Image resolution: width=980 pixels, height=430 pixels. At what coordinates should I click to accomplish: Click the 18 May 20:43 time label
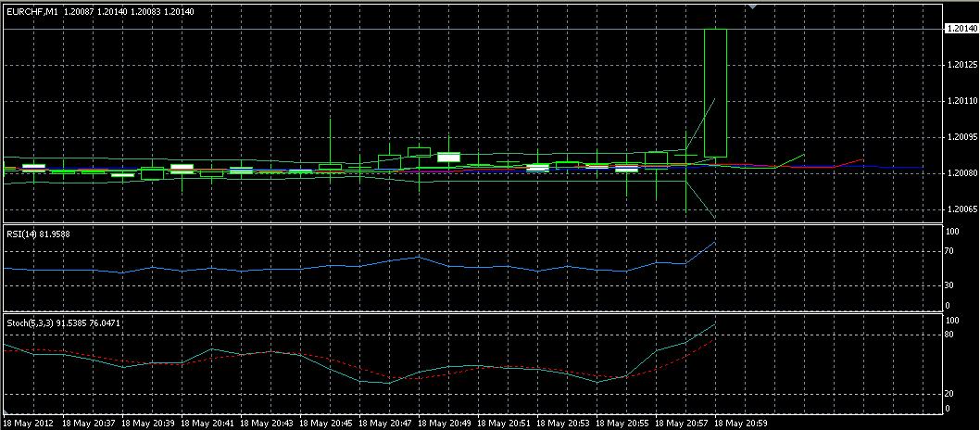(x=268, y=424)
